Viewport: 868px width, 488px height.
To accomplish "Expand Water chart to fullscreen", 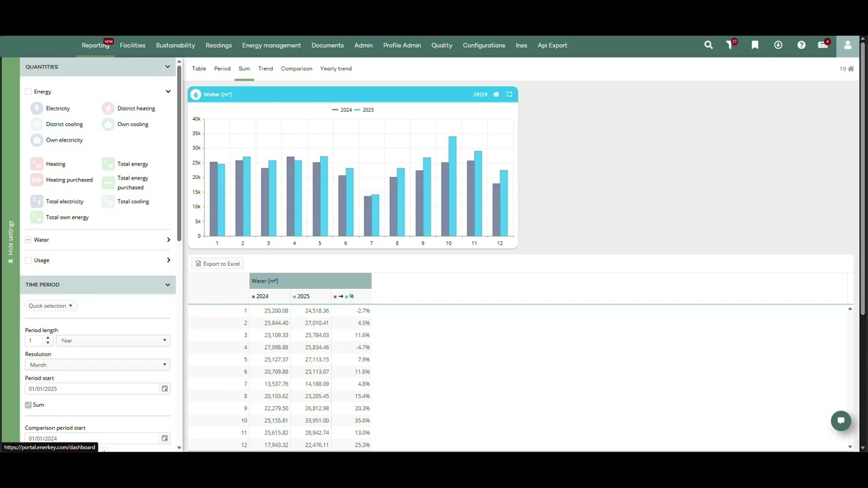I will pos(509,94).
